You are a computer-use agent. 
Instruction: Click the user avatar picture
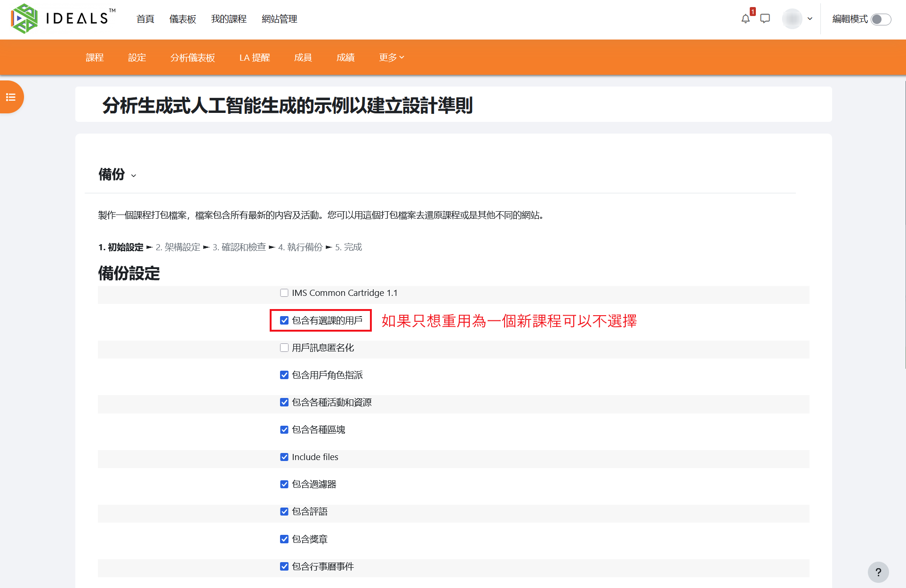(792, 19)
